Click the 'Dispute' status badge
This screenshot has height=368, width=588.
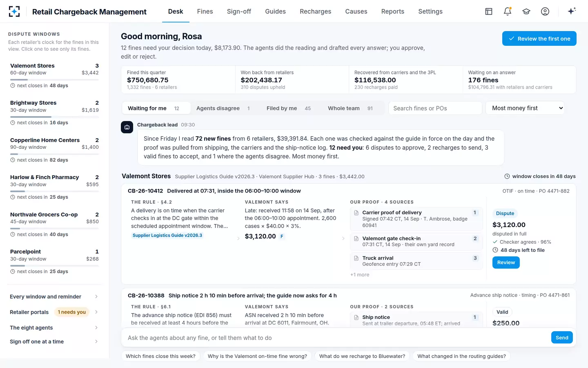tap(505, 213)
